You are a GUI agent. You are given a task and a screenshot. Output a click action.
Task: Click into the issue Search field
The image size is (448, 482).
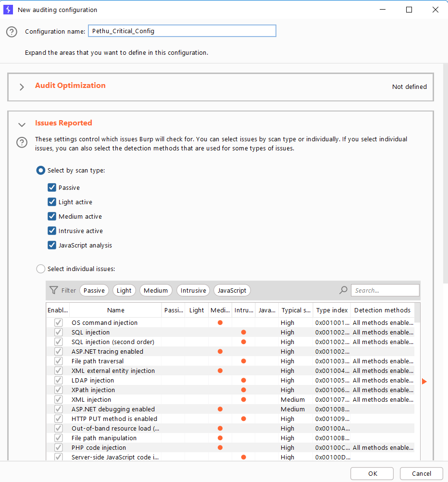coord(385,290)
